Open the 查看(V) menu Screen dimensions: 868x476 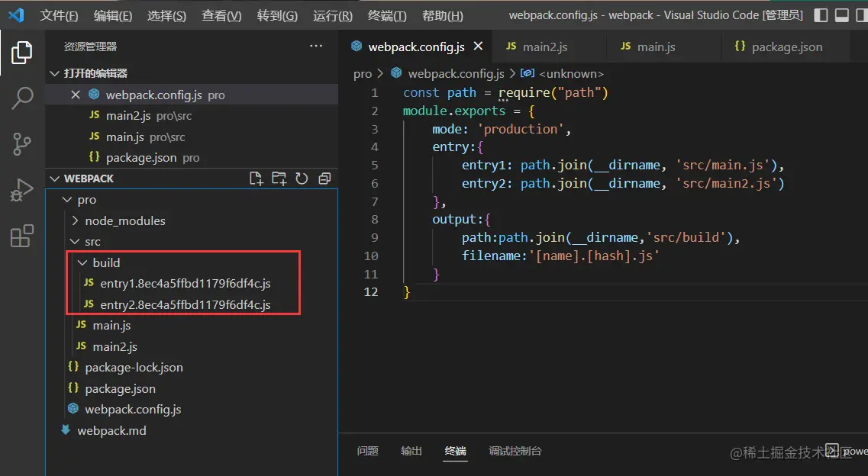click(221, 15)
